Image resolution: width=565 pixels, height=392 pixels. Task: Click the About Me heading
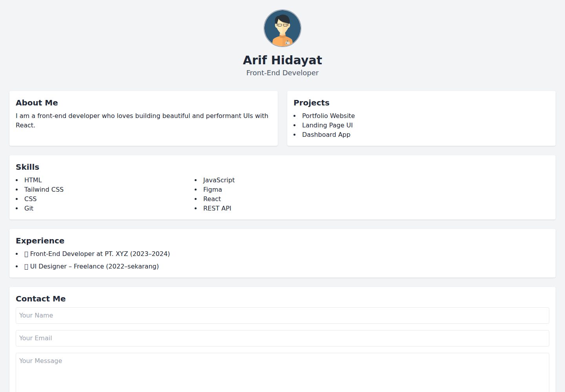click(x=37, y=103)
